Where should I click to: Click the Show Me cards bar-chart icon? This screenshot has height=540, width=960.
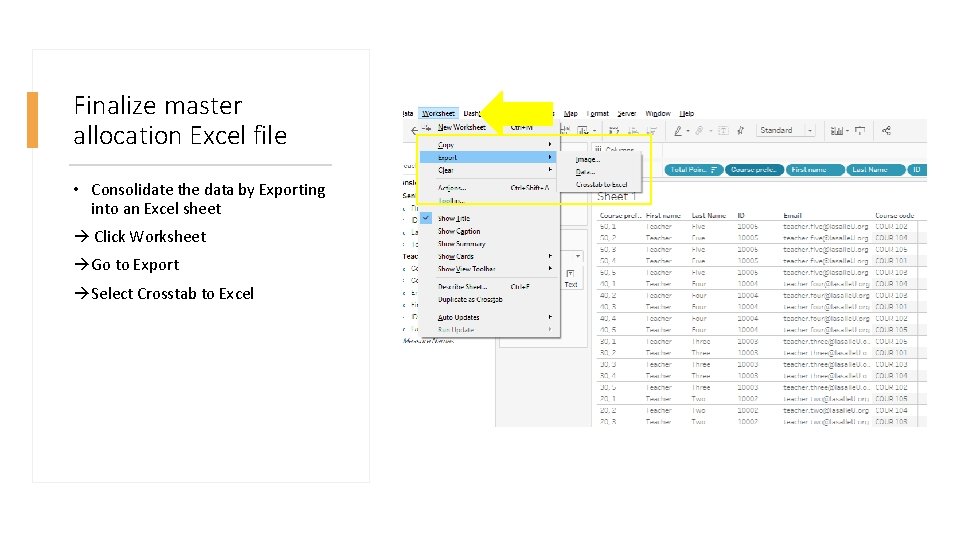tap(836, 130)
